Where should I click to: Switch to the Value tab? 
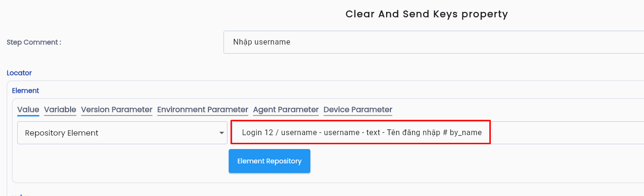[x=28, y=110]
